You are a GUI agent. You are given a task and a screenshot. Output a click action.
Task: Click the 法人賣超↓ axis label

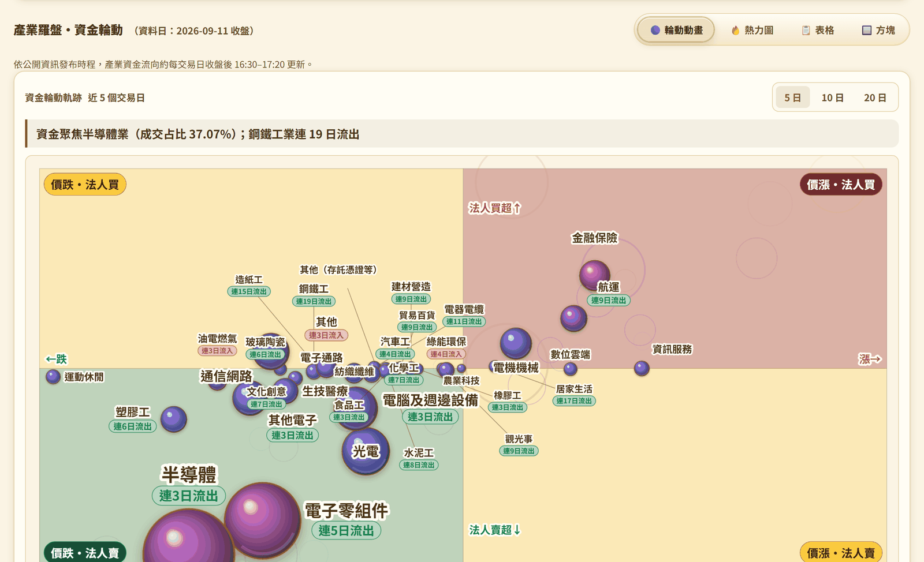click(495, 530)
